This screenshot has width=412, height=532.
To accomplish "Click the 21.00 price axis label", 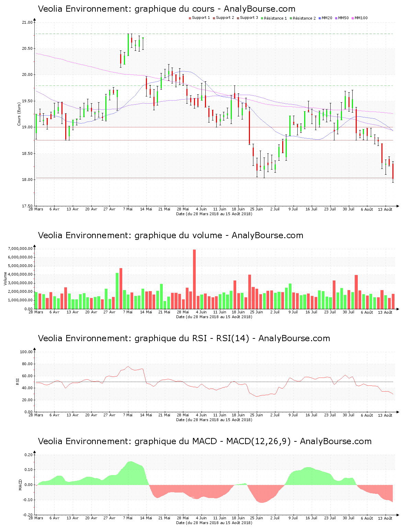I will click(27, 23).
